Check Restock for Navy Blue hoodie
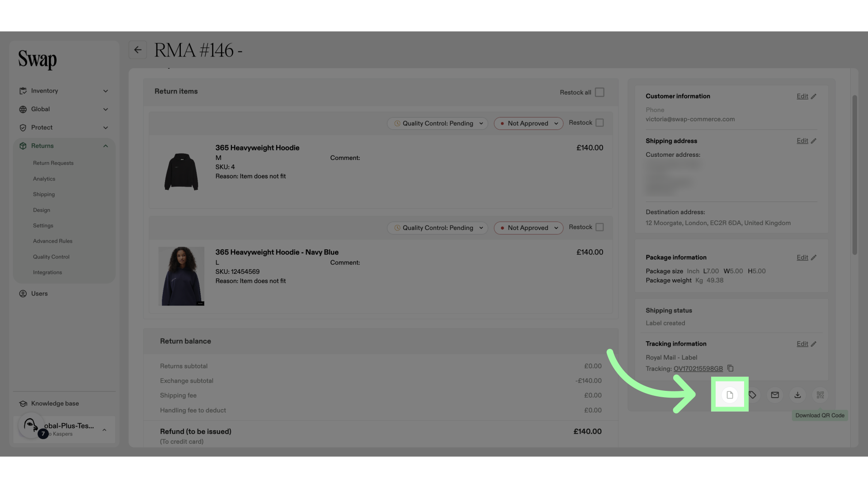Viewport: 868px width, 488px height. click(x=599, y=227)
